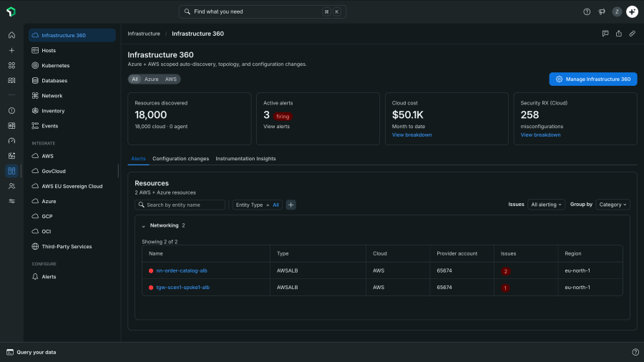Open Hosts in the sidebar
The height and width of the screenshot is (362, 644).
coord(72,51)
